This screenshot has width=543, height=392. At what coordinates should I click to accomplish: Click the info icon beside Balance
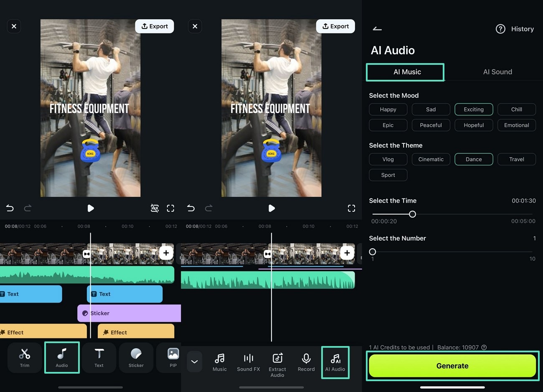click(x=484, y=347)
